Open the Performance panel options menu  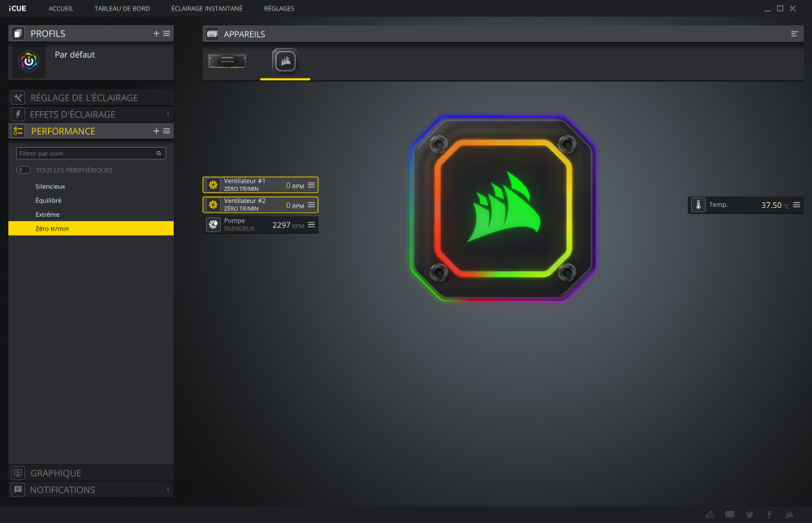pos(166,131)
